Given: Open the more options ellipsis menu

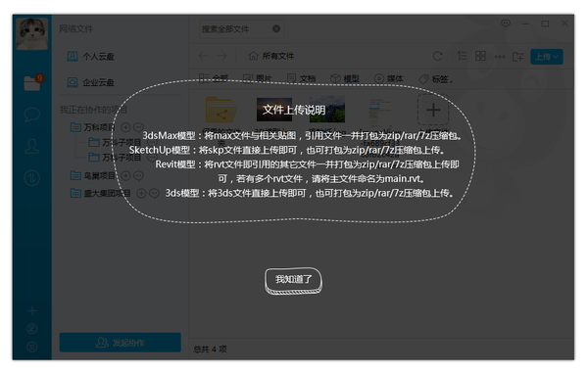Looking at the screenshot, I should pos(500,57).
